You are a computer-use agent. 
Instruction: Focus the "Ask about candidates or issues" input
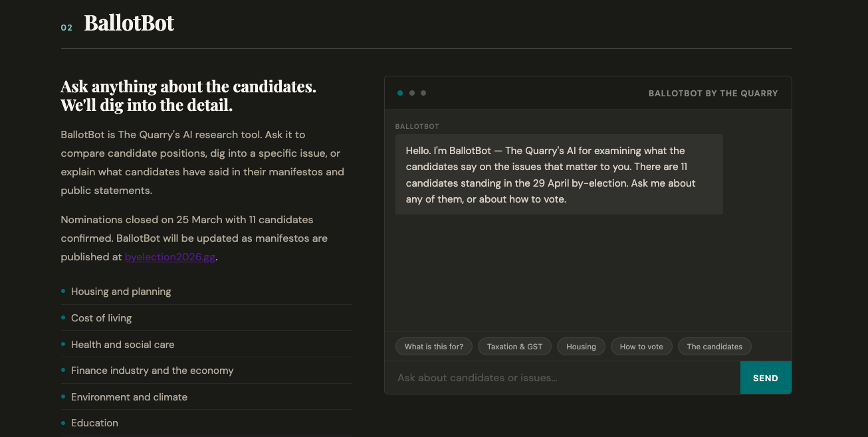click(562, 378)
